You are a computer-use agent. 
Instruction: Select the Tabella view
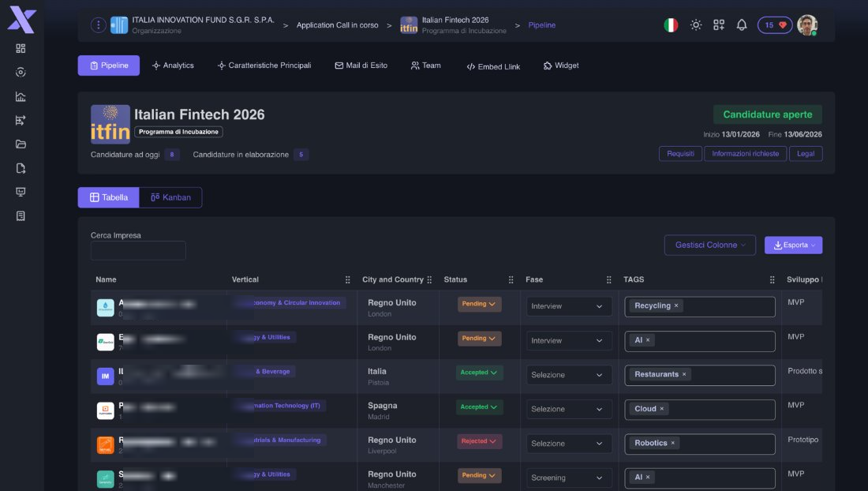pos(109,197)
